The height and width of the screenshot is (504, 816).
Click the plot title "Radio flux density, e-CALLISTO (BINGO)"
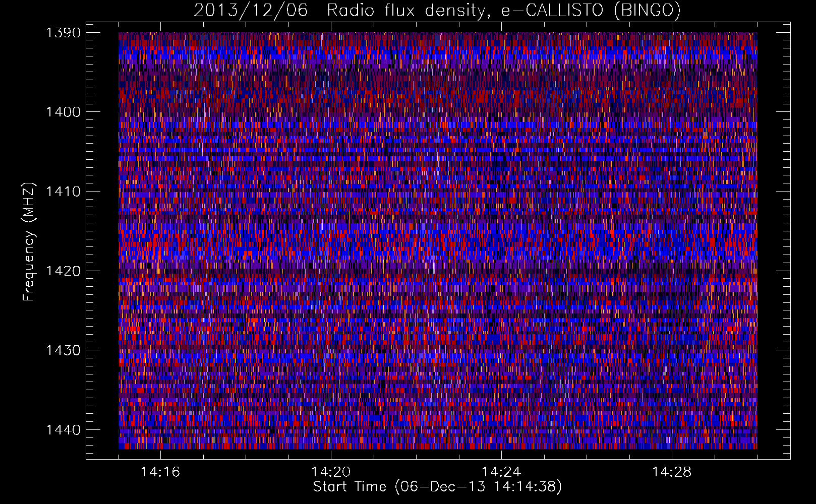click(504, 11)
